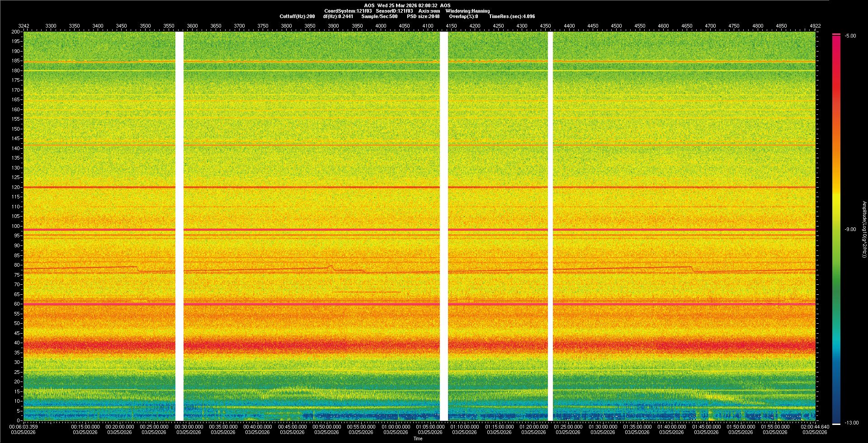Click the Windowing:Hanning header text

[467, 11]
